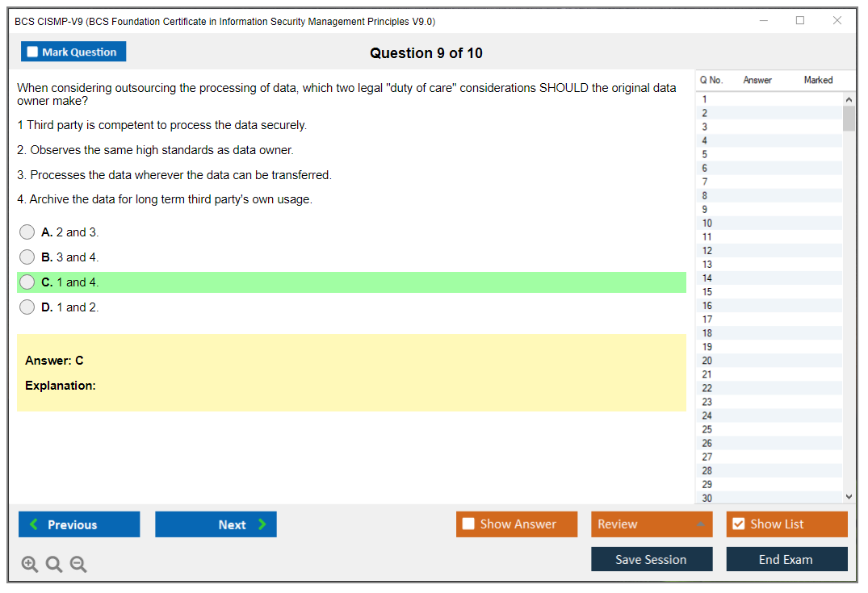The width and height of the screenshot is (868, 593).
Task: Maximize the exam window
Action: click(x=800, y=21)
